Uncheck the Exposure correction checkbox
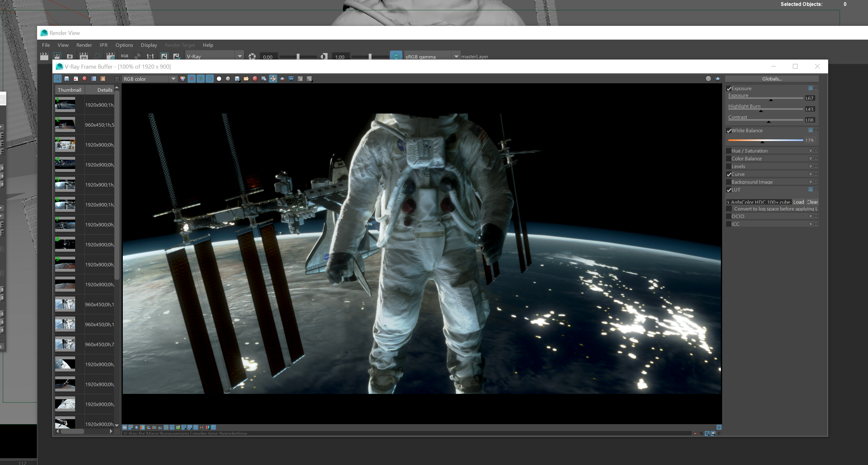This screenshot has height=465, width=868. (x=729, y=88)
